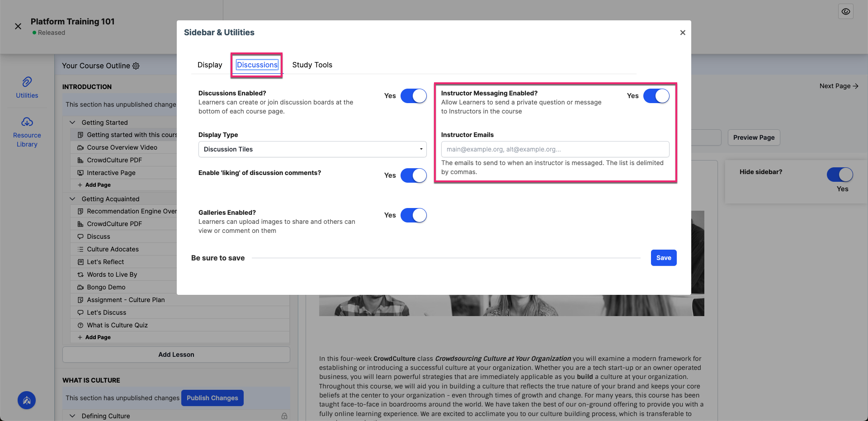868x421 pixels.
Task: Go to Next Page link
Action: click(839, 86)
